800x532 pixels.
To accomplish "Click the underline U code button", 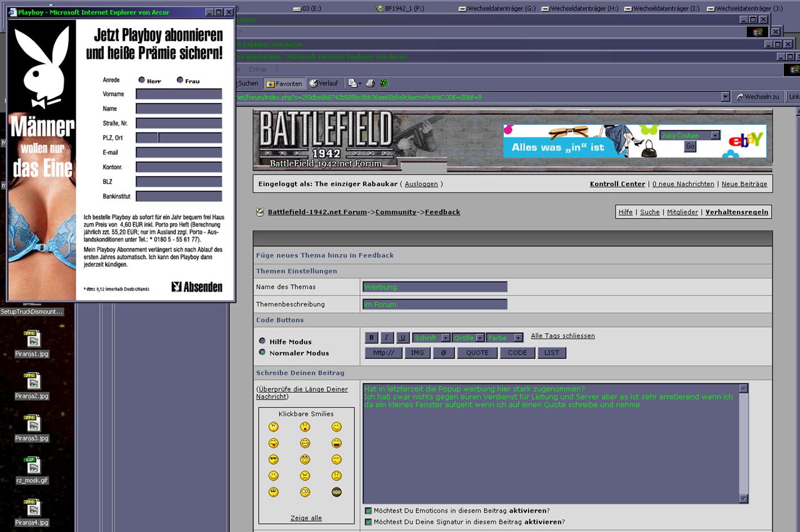I will (x=403, y=338).
